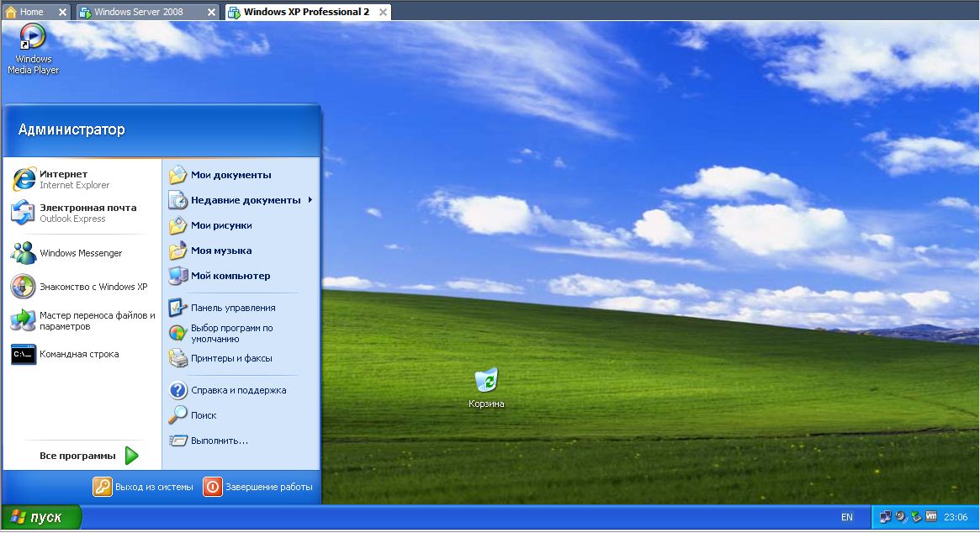The height and width of the screenshot is (533, 980).
Task: Close the Windows Server 2008 tab
Action: [211, 12]
